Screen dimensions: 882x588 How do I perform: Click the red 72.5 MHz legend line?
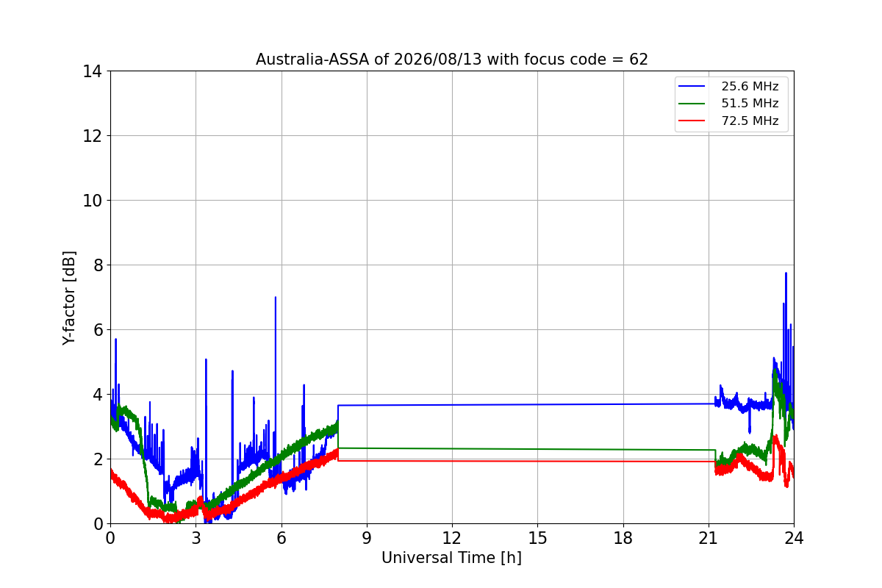pos(693,121)
